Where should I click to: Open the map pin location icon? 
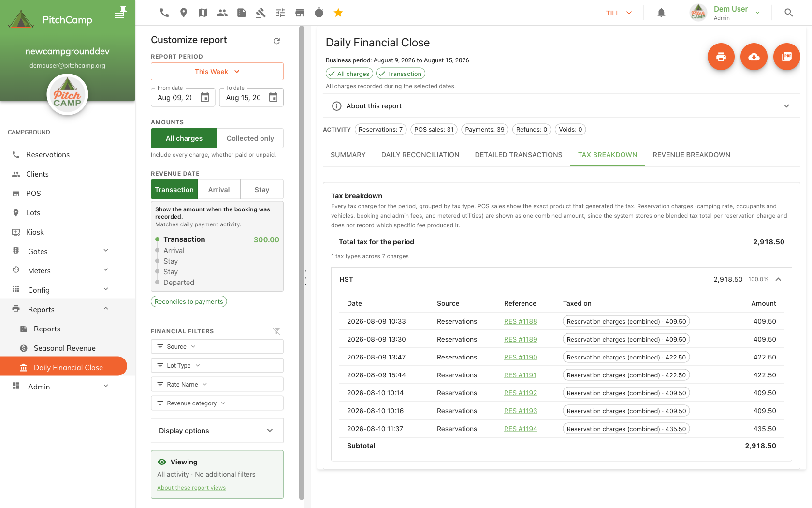pyautogui.click(x=184, y=13)
